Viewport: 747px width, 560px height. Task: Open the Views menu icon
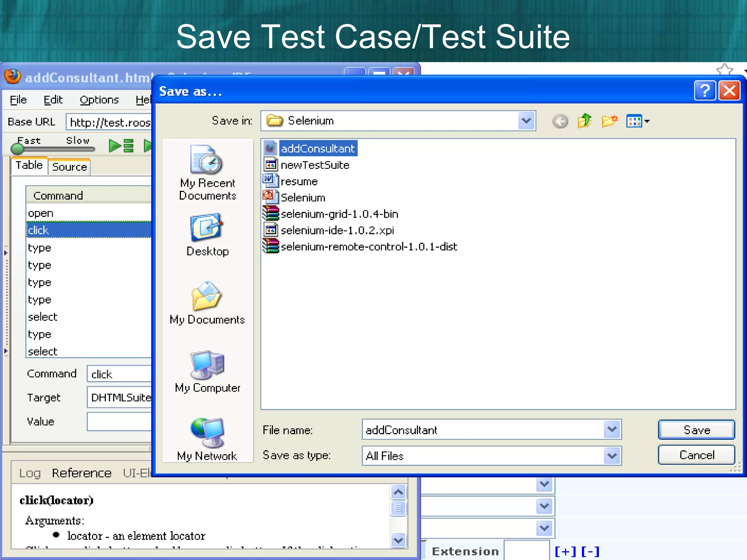(x=638, y=121)
